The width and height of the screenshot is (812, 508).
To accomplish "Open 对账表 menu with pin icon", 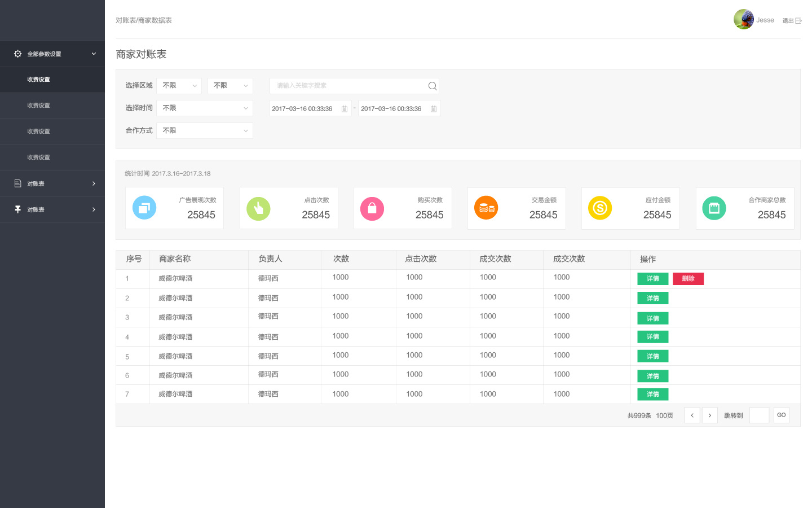I will pos(52,209).
